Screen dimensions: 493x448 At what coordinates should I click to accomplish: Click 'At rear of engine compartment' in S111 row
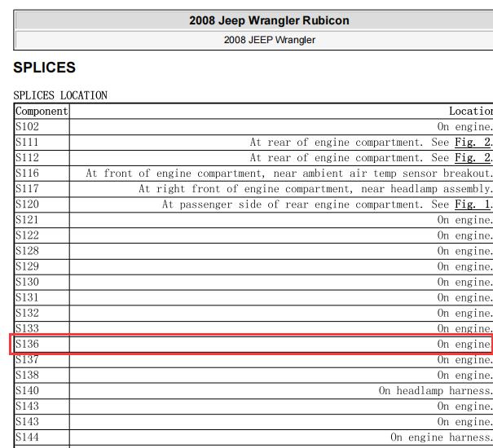(336, 143)
